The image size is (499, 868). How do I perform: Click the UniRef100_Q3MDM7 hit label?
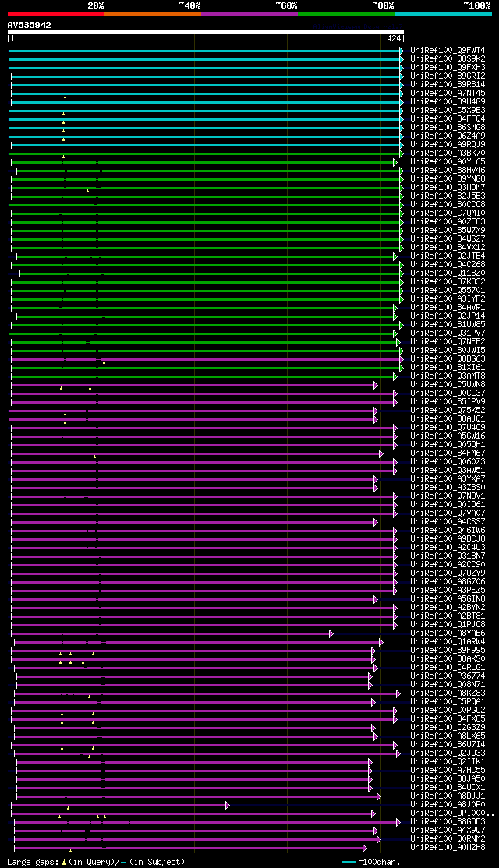[448, 188]
